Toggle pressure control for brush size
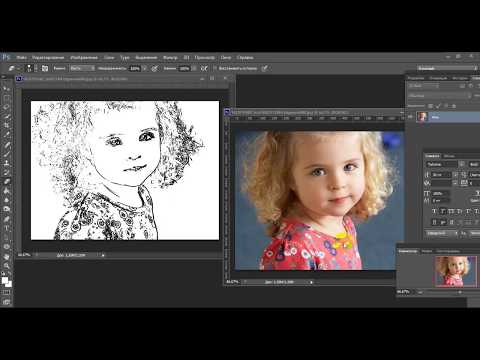Image resolution: width=480 pixels, height=360 pixels. 264,68
